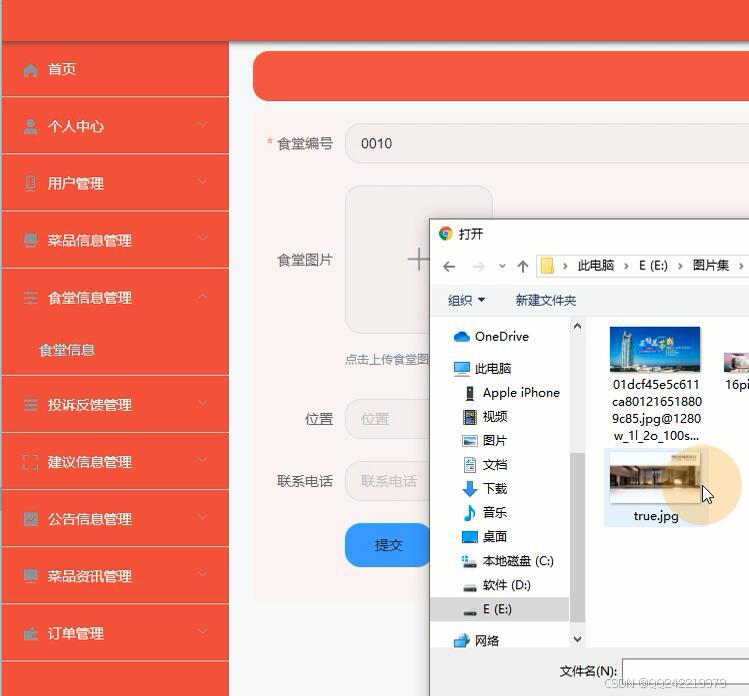Expand the 投诉反馈管理 menu chevron
This screenshot has height=696, width=749.
pos(203,403)
